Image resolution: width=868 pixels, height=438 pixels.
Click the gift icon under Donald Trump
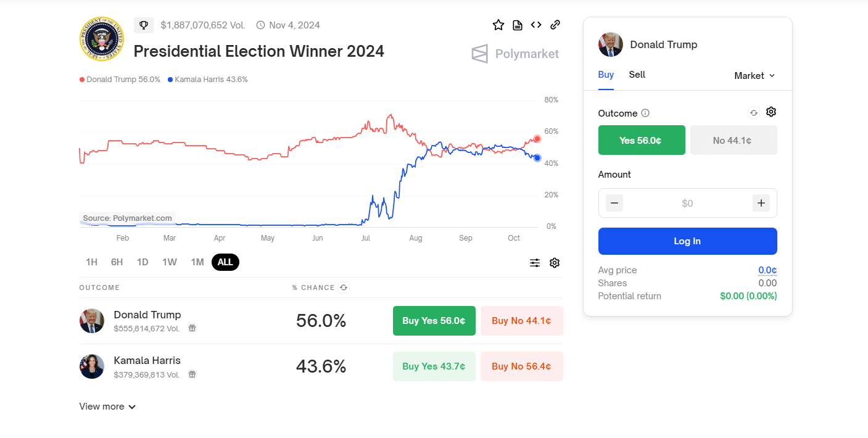(192, 328)
